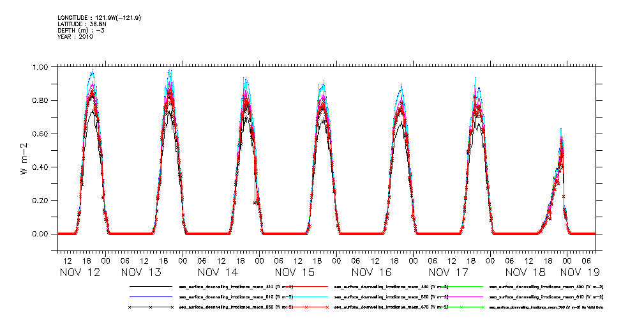Screen dimensions: 644x322
Task: Select the legend label ending in mean_510
Action: [236, 297]
